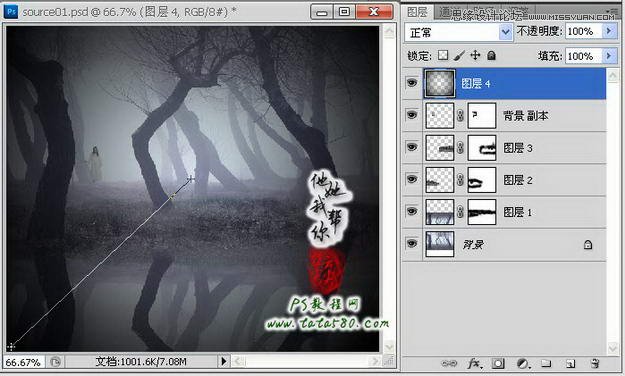Click the status bar preview icon beside zoom
This screenshot has width=625, height=376.
click(55, 362)
